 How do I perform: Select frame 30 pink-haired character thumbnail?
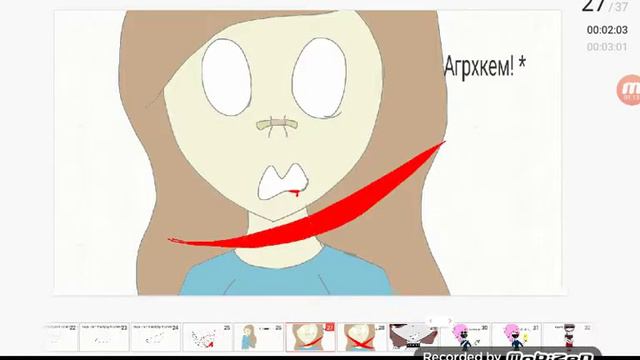pos(465,337)
